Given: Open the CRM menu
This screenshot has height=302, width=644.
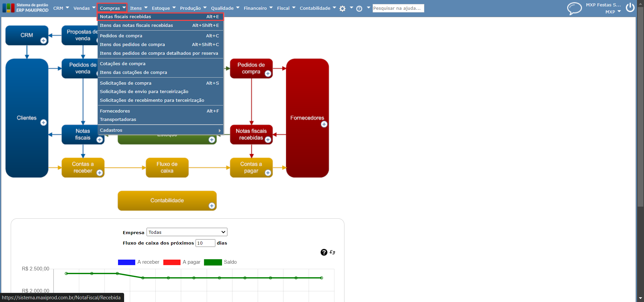Looking at the screenshot, I should pyautogui.click(x=61, y=8).
